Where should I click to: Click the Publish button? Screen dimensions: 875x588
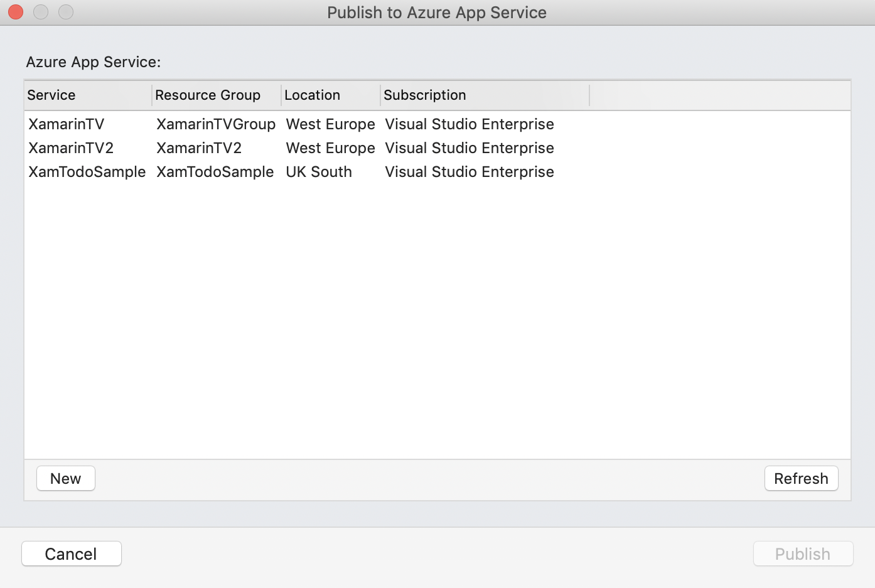[x=803, y=553]
